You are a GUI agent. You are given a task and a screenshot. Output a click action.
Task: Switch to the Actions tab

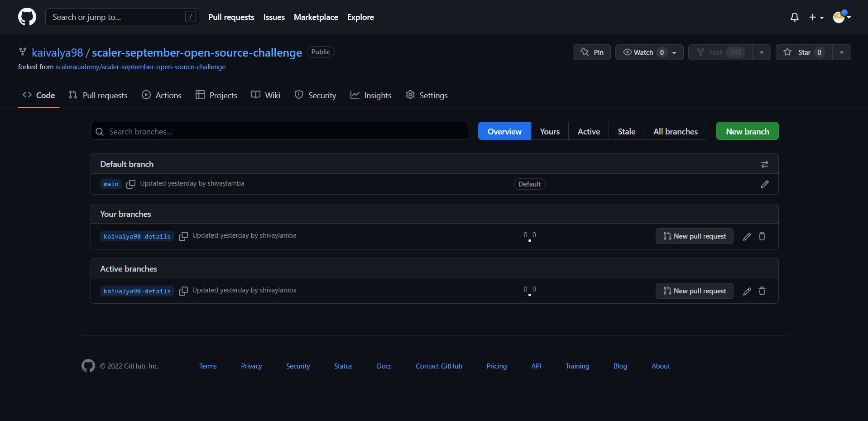point(162,96)
